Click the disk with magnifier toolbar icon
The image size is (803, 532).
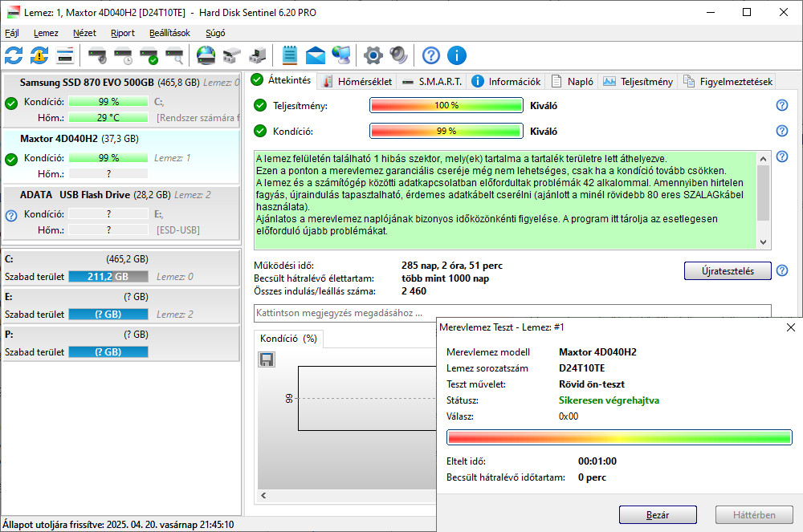click(x=174, y=55)
